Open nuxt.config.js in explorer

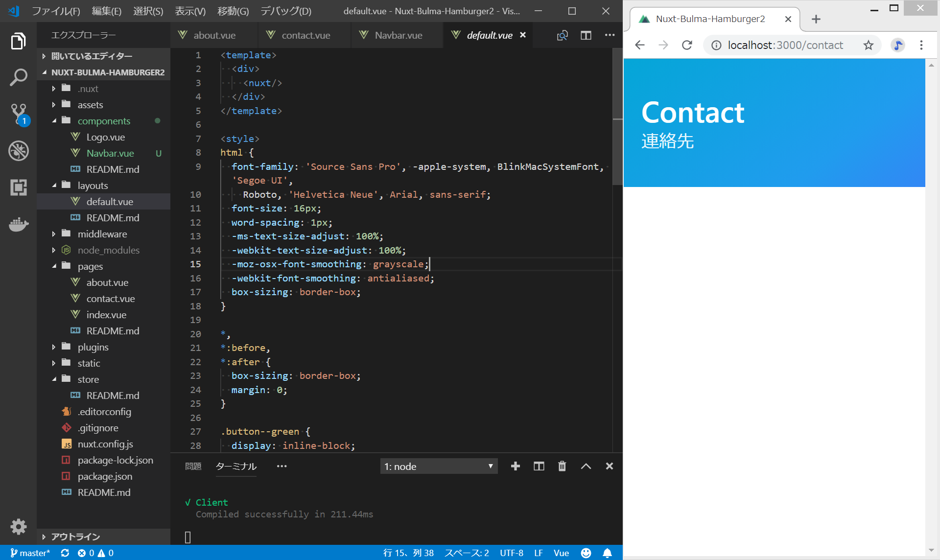105,444
